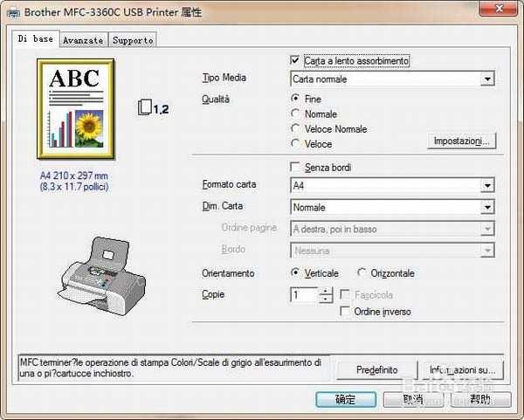This screenshot has height=420, width=524.
Task: Toggle the Senza bordi checkbox
Action: (296, 167)
